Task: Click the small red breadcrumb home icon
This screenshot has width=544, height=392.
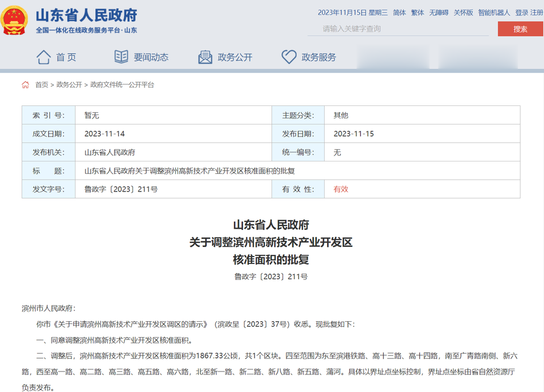Action: [x=25, y=85]
